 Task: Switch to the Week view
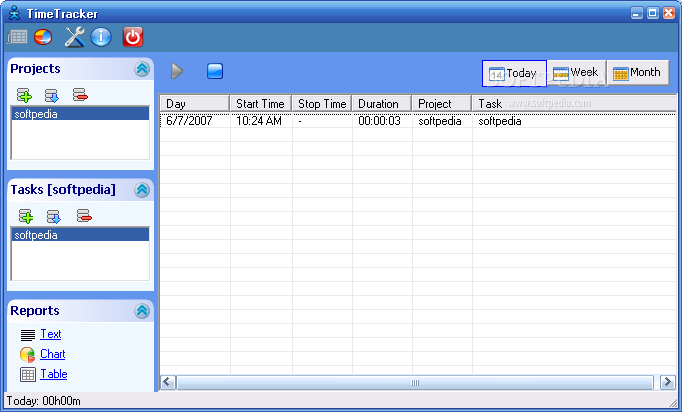click(576, 72)
